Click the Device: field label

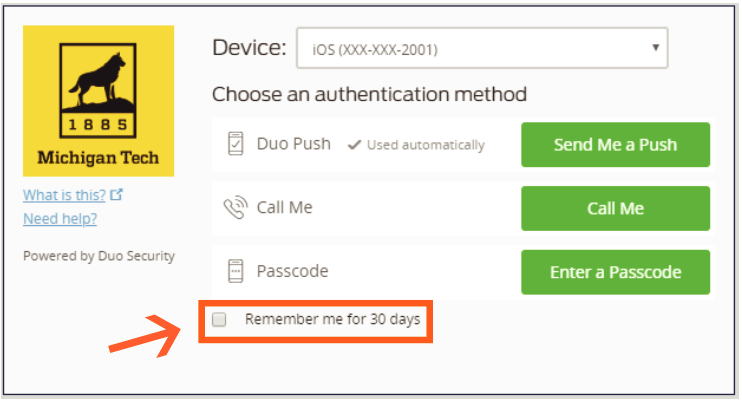coord(249,48)
